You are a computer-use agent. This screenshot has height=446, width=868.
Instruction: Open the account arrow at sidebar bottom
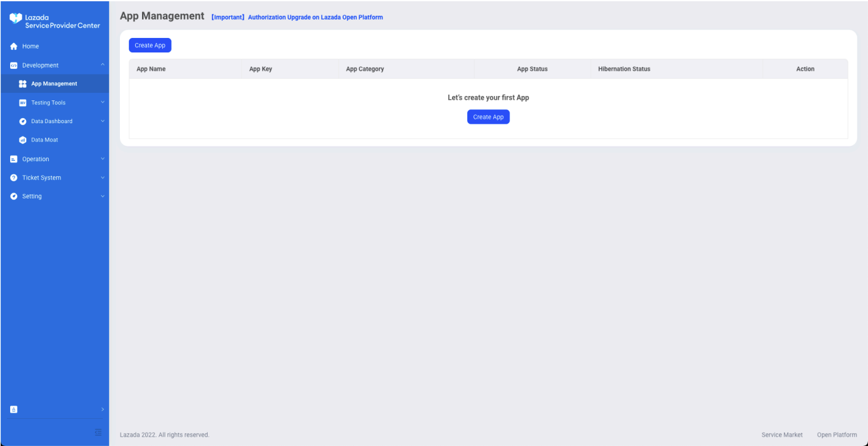pos(102,409)
